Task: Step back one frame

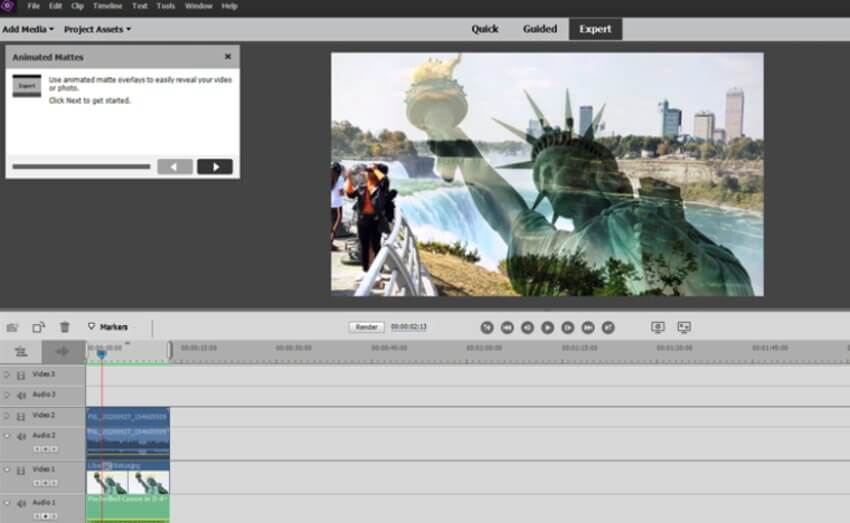Action: [x=527, y=327]
